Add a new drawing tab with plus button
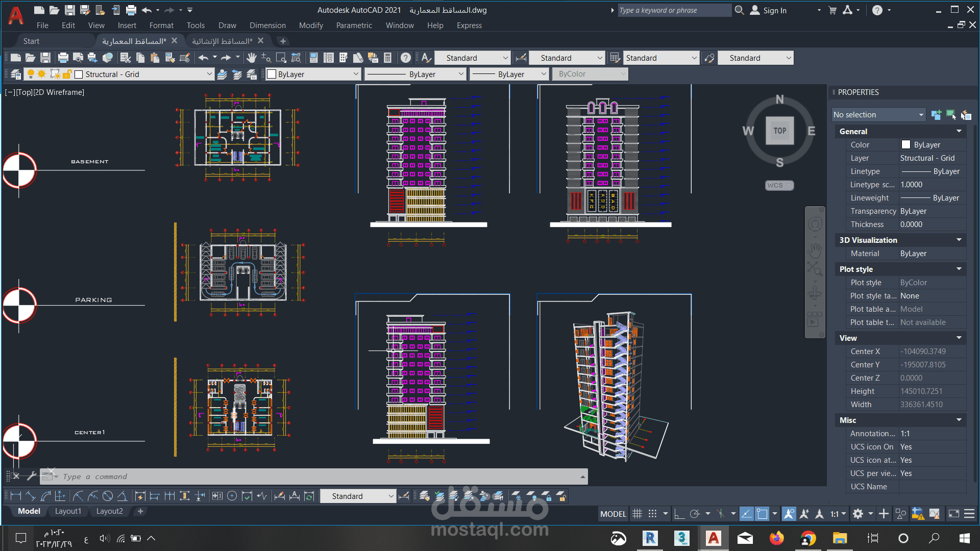The height and width of the screenshot is (551, 980). pos(283,41)
